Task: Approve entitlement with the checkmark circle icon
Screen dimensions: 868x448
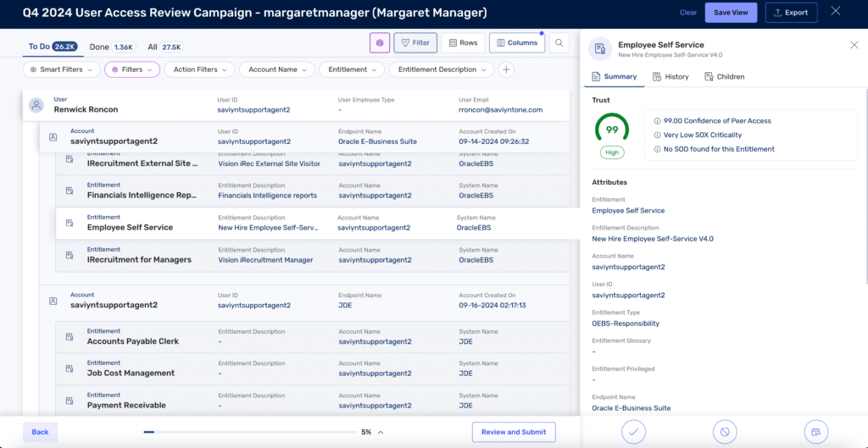Action: pyautogui.click(x=632, y=432)
